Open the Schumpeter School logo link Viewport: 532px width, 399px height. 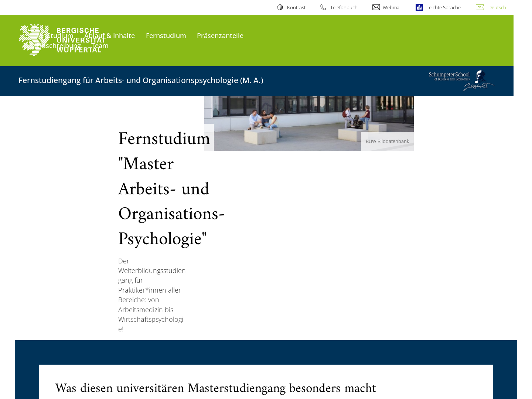(461, 81)
